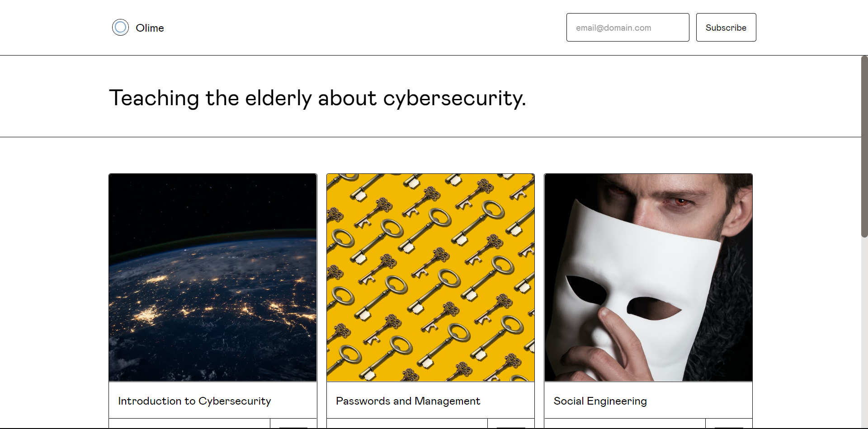Open the Olime site name link

[x=150, y=28]
